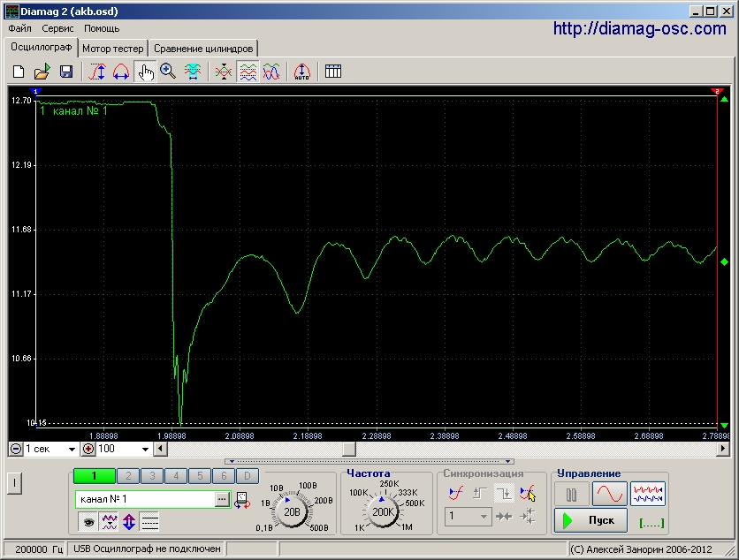Open the synchronization channel dropdown showing 1
The width and height of the screenshot is (739, 560).
click(x=468, y=517)
